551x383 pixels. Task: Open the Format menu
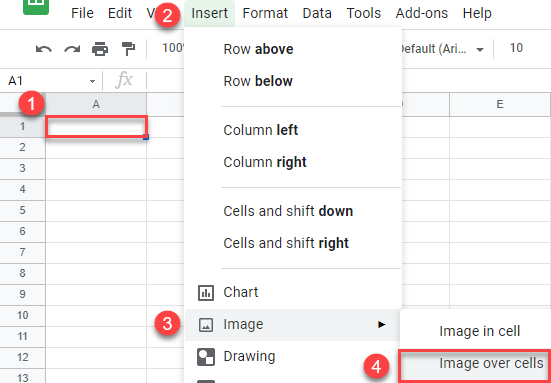click(x=265, y=13)
